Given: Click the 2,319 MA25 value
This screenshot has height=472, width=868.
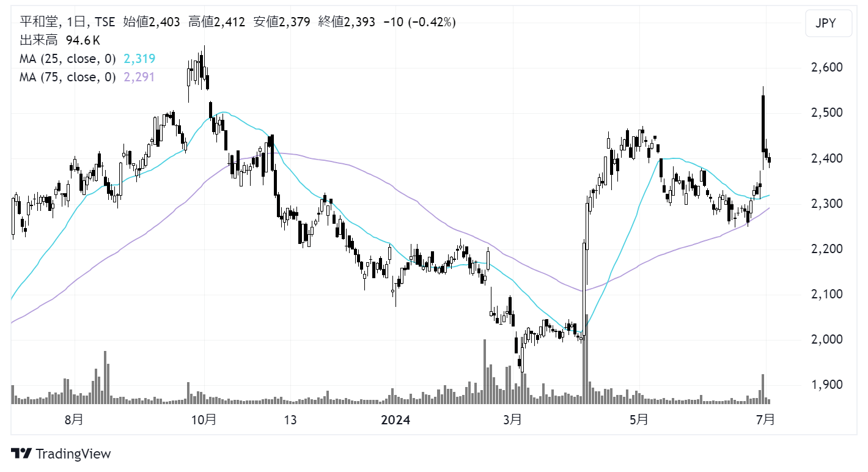Looking at the screenshot, I should 139,59.
